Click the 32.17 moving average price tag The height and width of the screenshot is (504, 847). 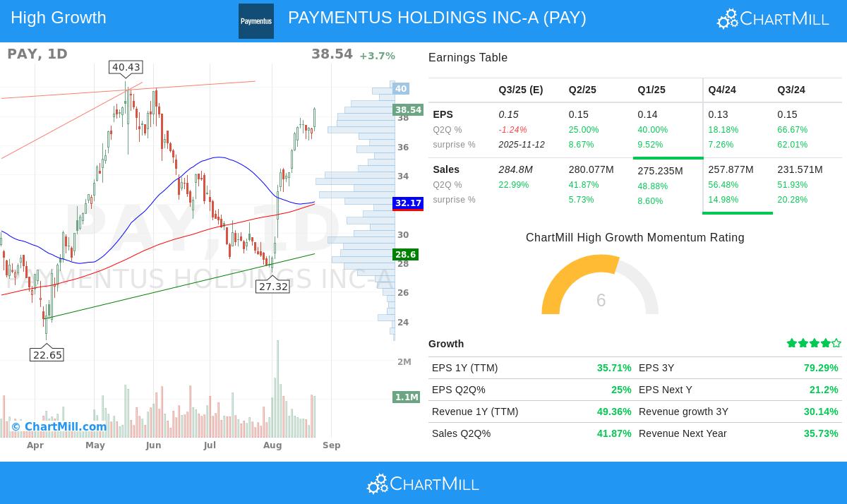408,203
